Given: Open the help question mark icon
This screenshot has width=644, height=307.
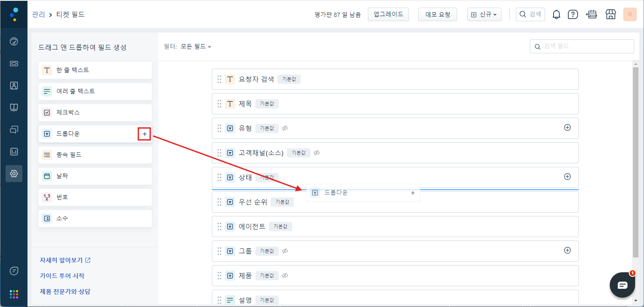Looking at the screenshot, I should [573, 14].
